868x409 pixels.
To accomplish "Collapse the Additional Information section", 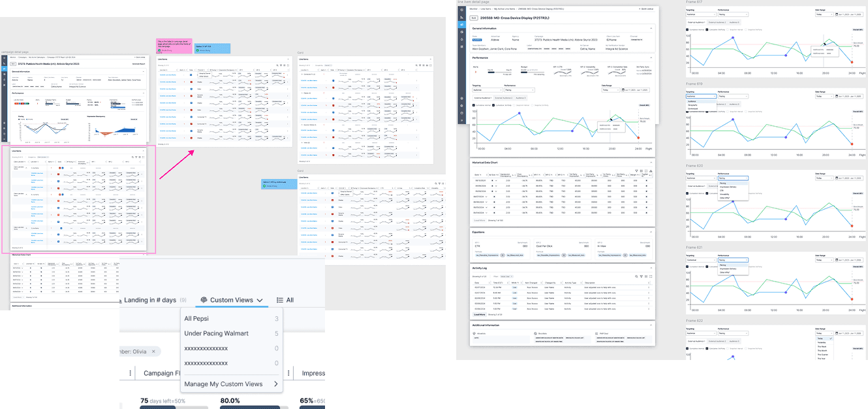I will (651, 325).
